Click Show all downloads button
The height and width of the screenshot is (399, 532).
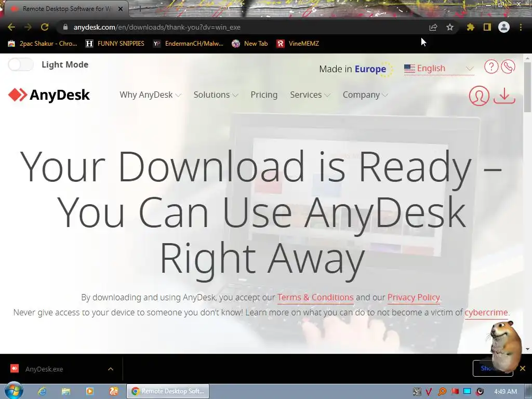pyautogui.click(x=493, y=368)
